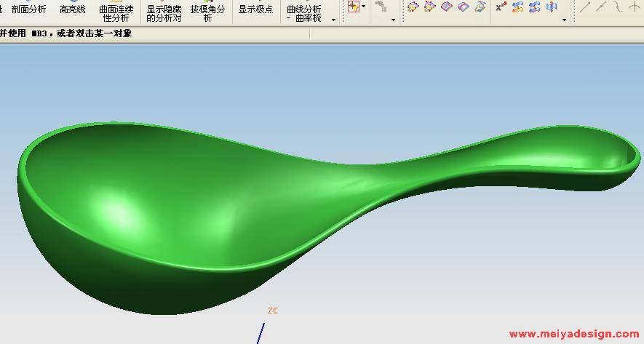Click the orange ZC axis label
Image resolution: width=644 pixels, height=344 pixels.
coord(272,311)
